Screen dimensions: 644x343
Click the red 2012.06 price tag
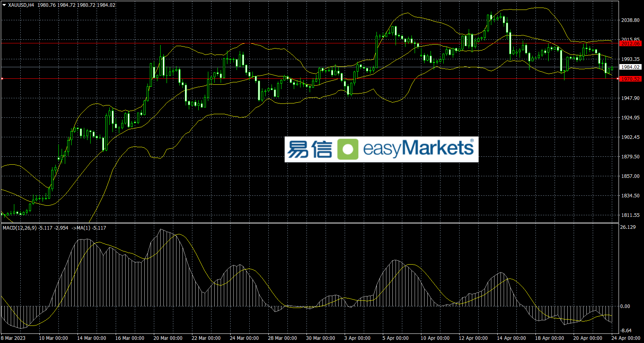click(630, 43)
